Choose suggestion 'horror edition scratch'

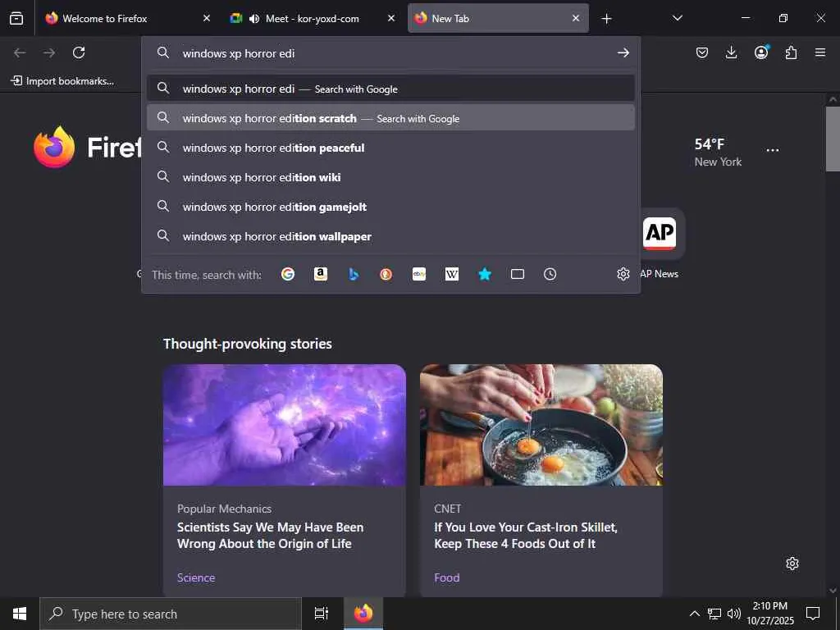(390, 118)
